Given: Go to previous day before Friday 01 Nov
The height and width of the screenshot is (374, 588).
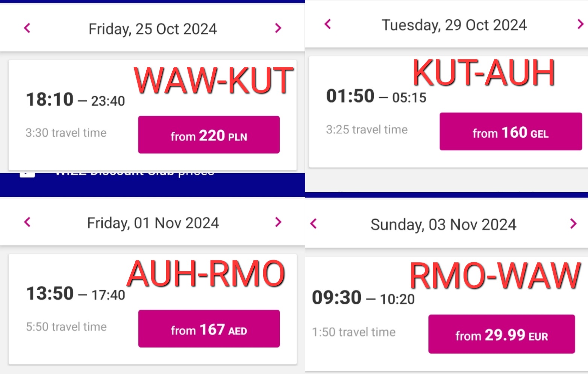Looking at the screenshot, I should pyautogui.click(x=27, y=222).
